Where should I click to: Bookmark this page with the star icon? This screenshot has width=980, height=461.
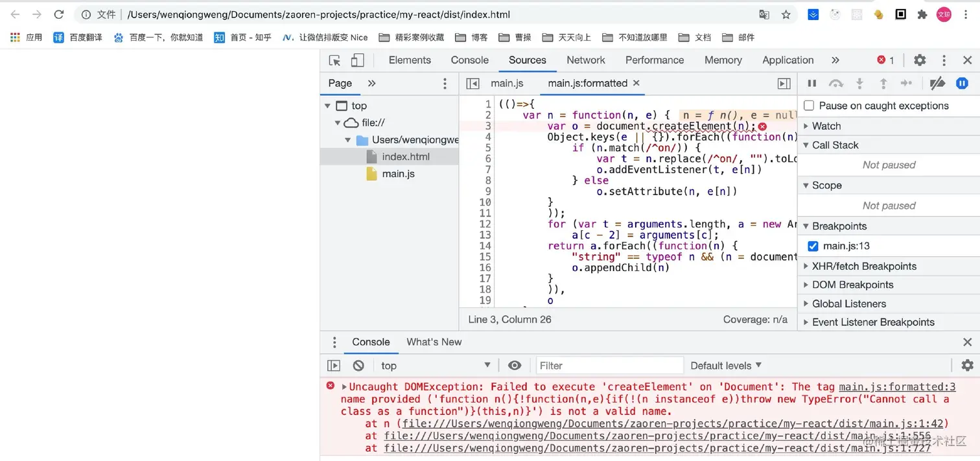786,14
